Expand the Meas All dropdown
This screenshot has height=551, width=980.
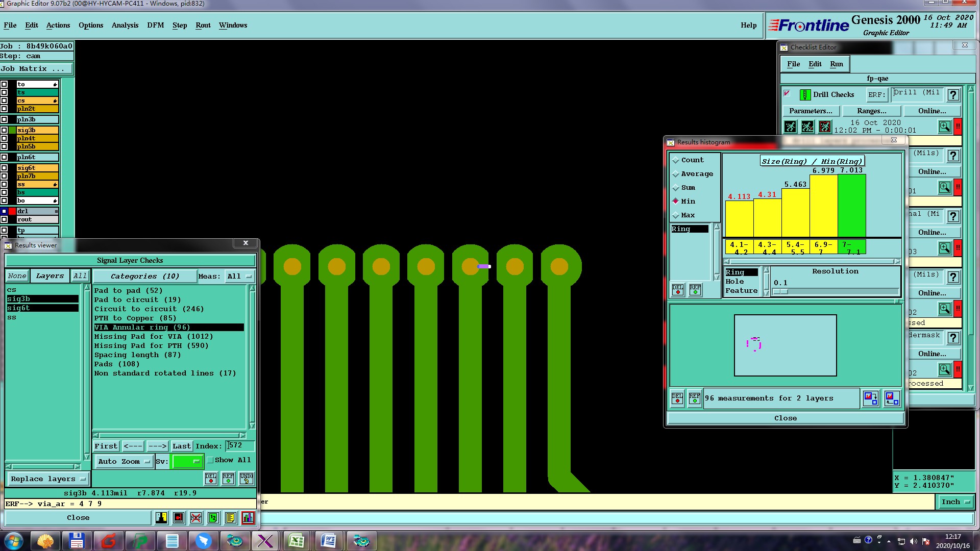click(x=239, y=277)
